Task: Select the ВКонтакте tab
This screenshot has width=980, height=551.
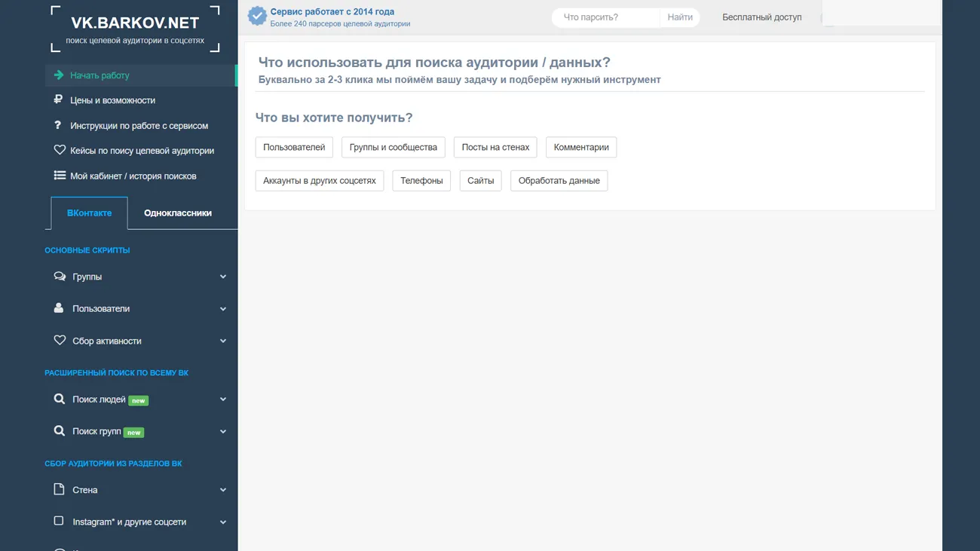Action: pos(89,213)
